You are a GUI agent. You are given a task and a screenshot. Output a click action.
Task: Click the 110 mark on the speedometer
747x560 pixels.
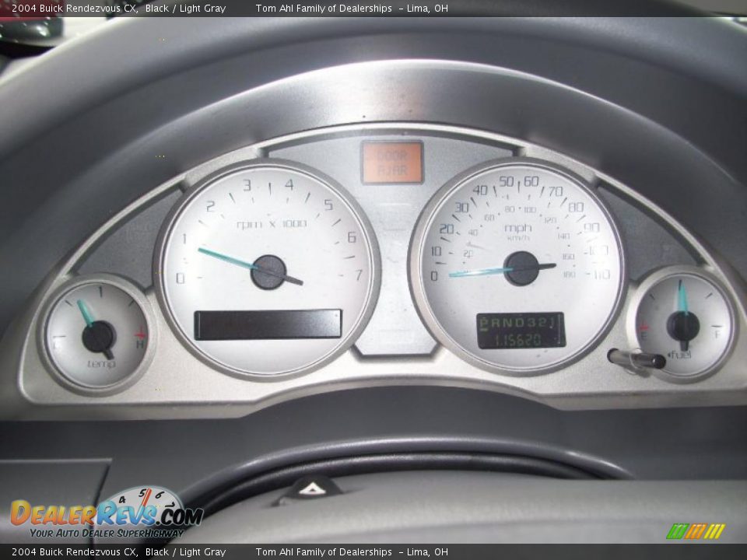pos(601,275)
